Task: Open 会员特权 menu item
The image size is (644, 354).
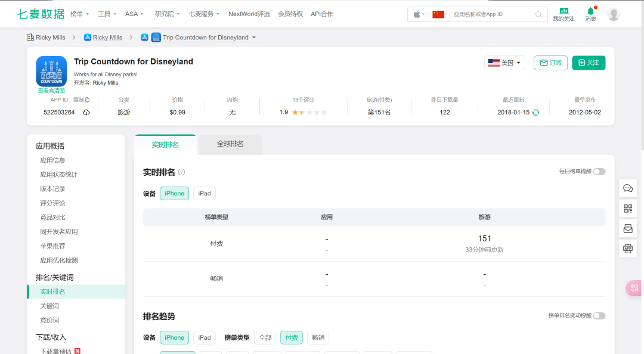Action: click(290, 14)
